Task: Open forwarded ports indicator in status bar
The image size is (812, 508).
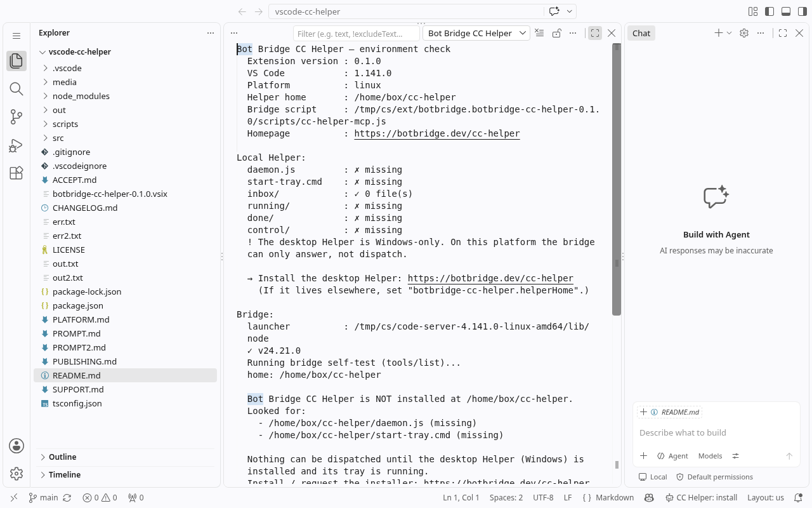Action: tap(136, 498)
